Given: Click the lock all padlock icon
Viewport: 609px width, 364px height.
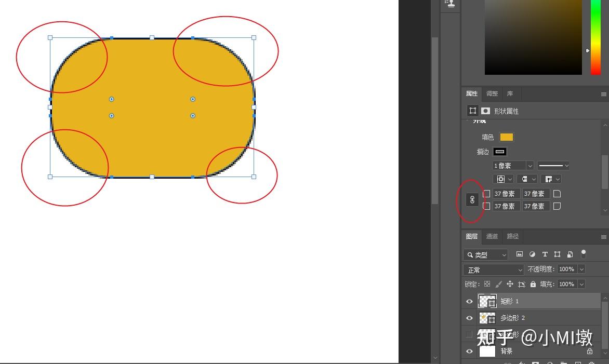Looking at the screenshot, I should (533, 284).
